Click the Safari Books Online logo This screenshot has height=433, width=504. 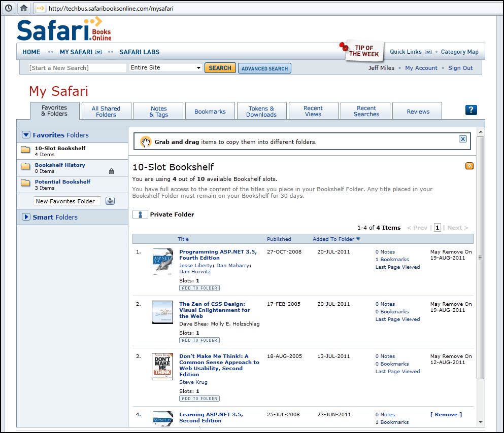(64, 29)
